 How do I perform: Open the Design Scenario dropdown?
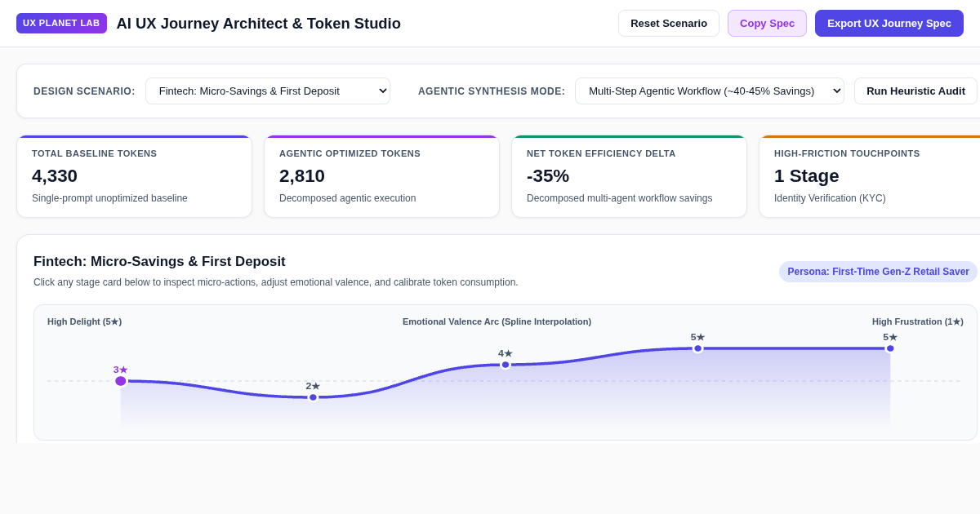pyautogui.click(x=268, y=91)
